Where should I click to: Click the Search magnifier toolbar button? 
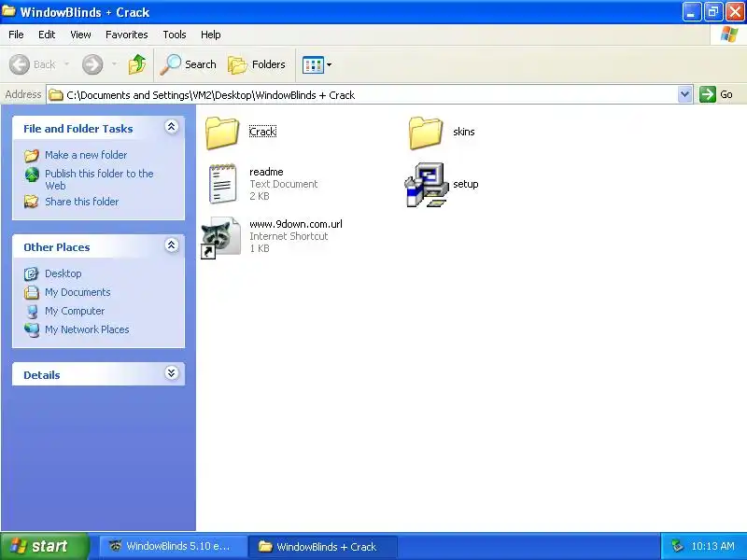click(x=189, y=64)
